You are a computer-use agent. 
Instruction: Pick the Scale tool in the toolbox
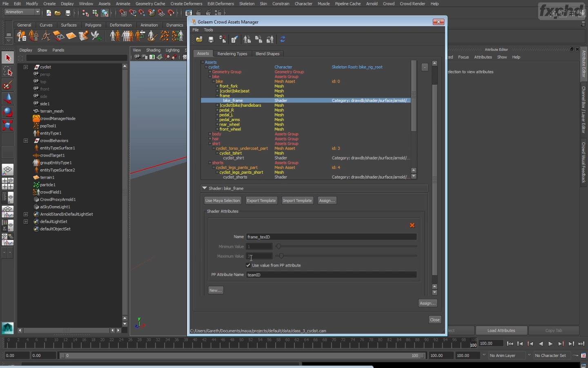(8, 126)
